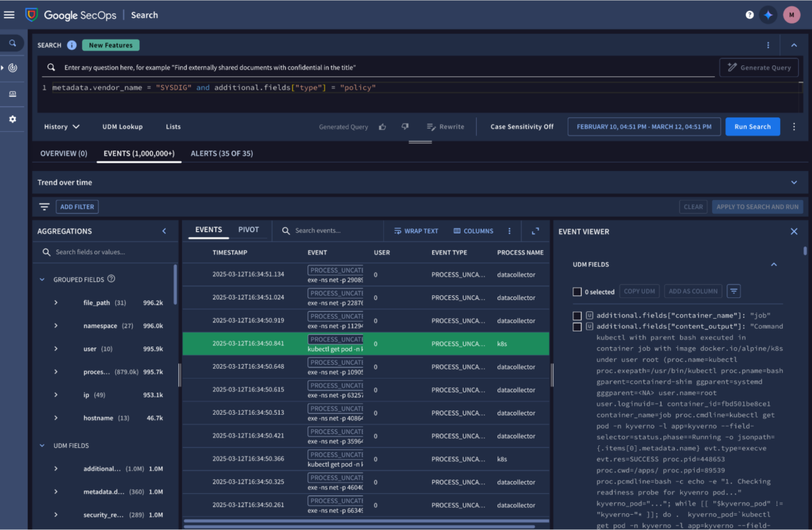Close the Event Viewer panel
Screen dimensions: 812x530
click(794, 231)
